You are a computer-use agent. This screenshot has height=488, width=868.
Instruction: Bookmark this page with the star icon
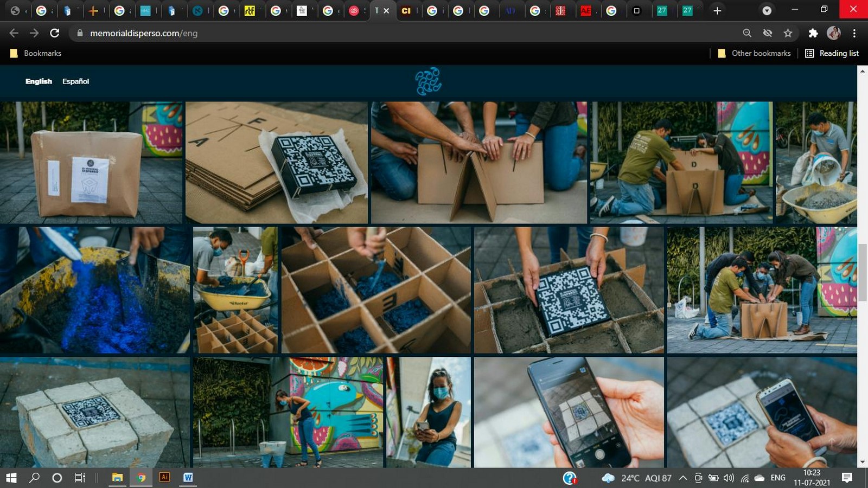point(788,33)
